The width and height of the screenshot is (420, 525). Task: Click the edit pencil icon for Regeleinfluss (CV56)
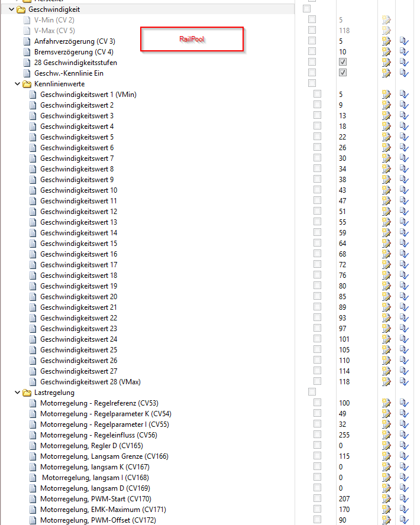pos(386,435)
